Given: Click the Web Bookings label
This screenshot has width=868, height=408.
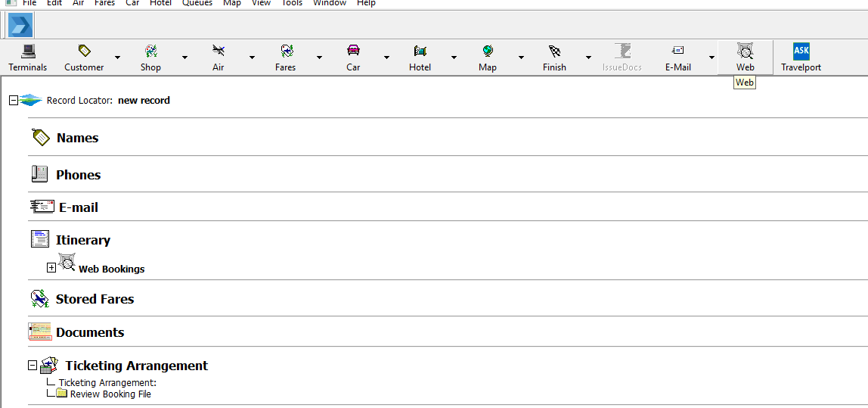Looking at the screenshot, I should 111,269.
